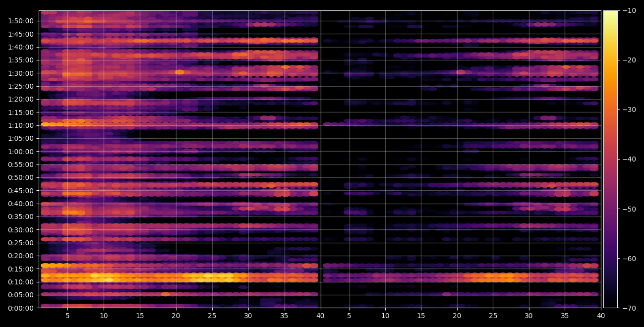Click the bright yellow top of the colorbar
This screenshot has width=644, height=327.
pos(610,15)
